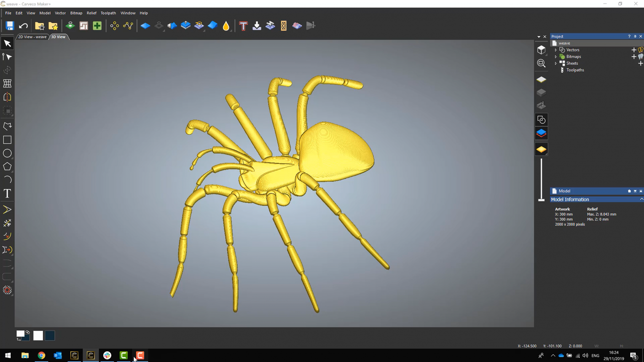Toggle visibility of the Bitmaps lightbulbs
This screenshot has width=644, height=362.
click(x=640, y=57)
